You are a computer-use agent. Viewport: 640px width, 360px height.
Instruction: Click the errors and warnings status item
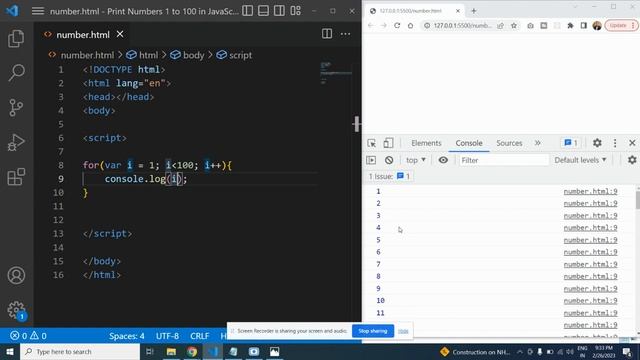pyautogui.click(x=28, y=336)
